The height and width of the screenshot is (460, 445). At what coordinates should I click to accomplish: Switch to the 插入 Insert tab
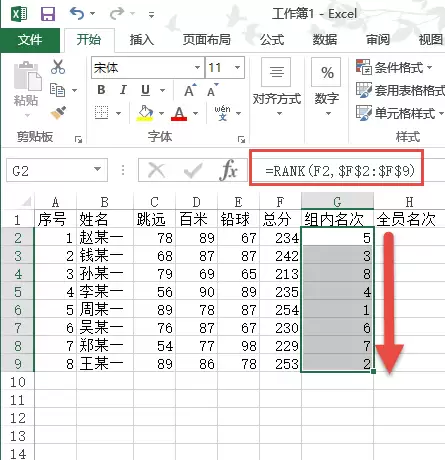pos(142,40)
